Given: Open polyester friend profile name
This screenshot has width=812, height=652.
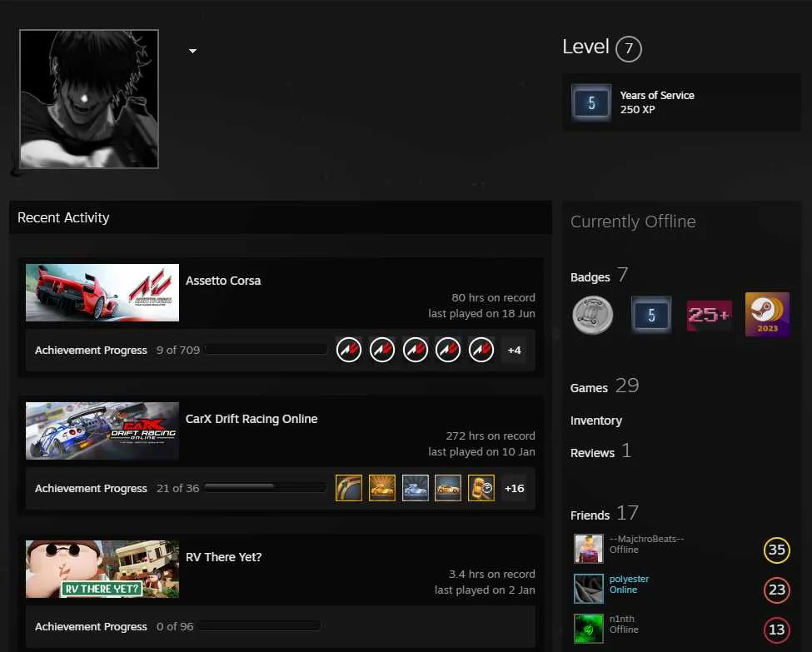Looking at the screenshot, I should [630, 579].
